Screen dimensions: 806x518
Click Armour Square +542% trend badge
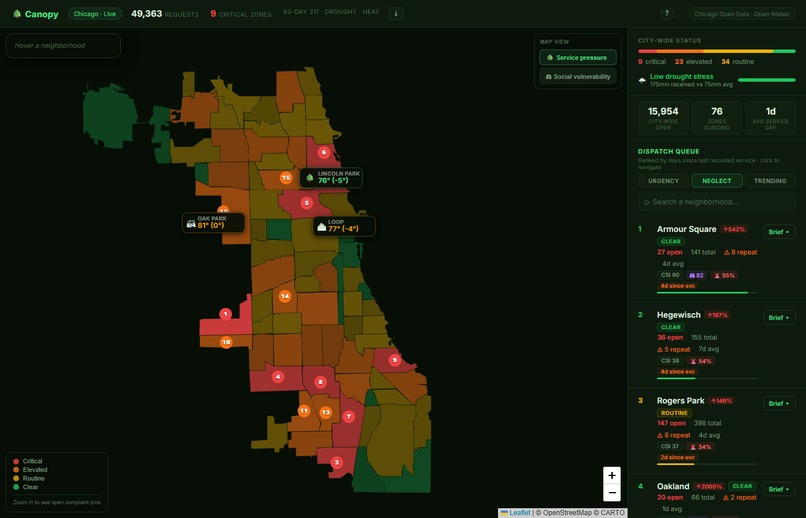pos(734,229)
